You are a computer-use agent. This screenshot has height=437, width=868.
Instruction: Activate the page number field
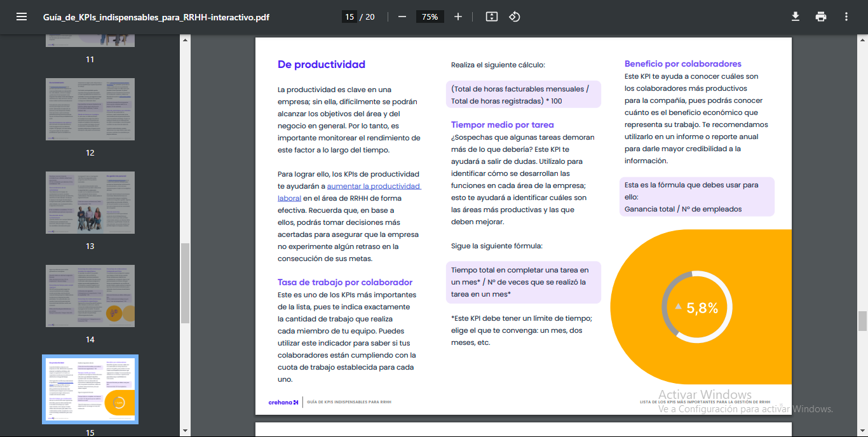[x=349, y=17]
